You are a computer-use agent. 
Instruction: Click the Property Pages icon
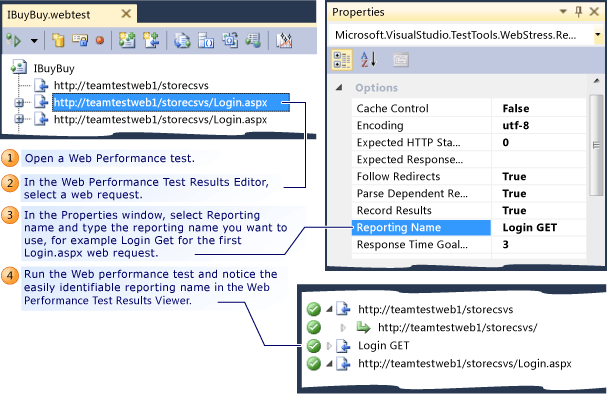tap(401, 60)
